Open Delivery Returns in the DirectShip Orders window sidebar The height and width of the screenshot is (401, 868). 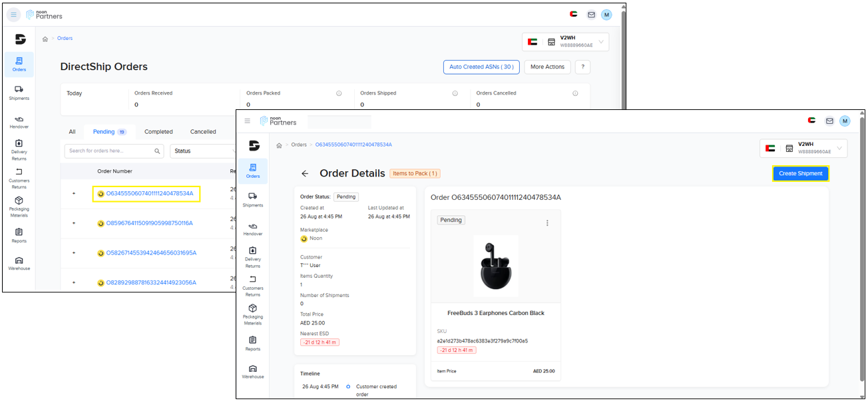tap(19, 150)
